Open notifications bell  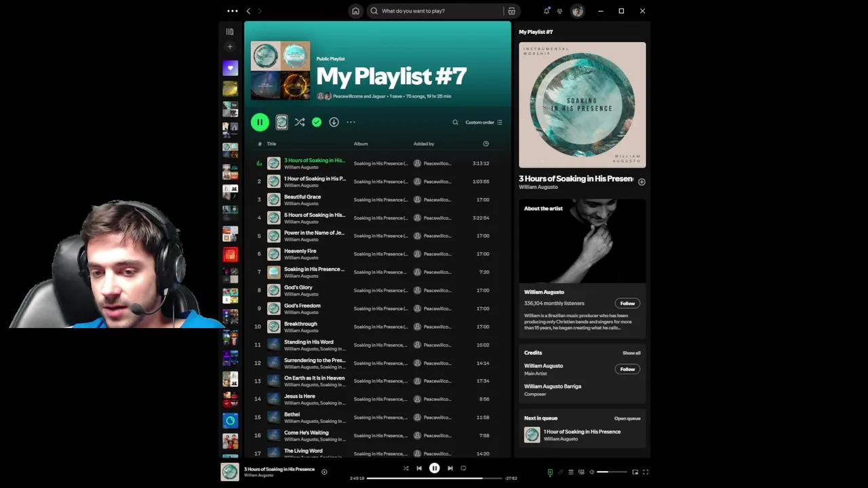click(x=547, y=11)
